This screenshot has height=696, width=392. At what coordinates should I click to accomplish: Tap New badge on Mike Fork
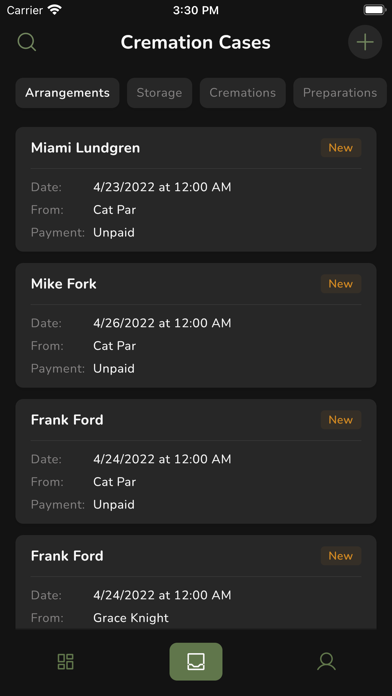[341, 284]
